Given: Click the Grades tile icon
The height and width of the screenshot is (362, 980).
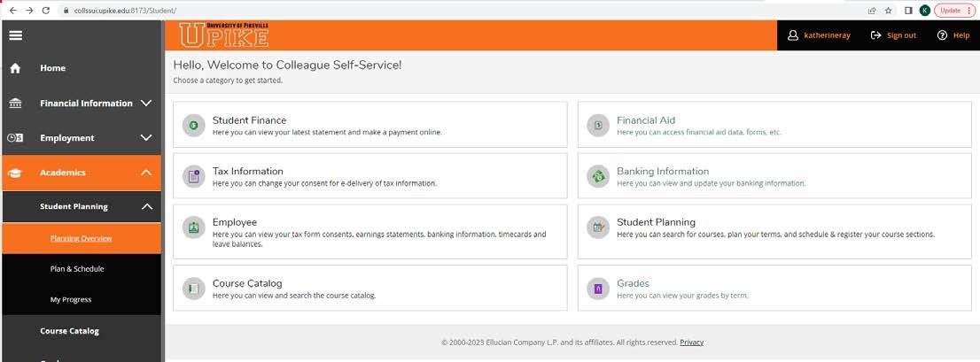Looking at the screenshot, I should (598, 289).
